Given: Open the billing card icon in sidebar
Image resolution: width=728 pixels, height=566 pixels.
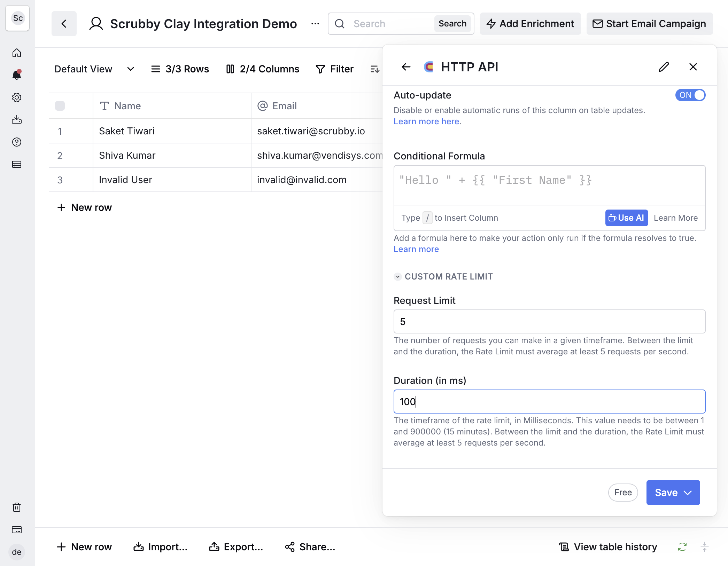Looking at the screenshot, I should pyautogui.click(x=17, y=530).
